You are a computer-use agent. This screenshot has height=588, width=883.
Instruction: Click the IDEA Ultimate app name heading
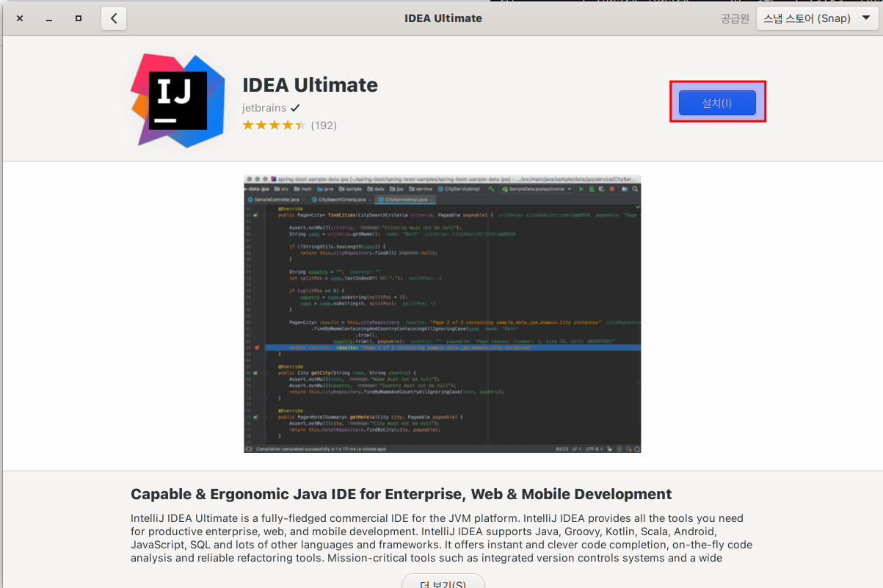(x=310, y=85)
